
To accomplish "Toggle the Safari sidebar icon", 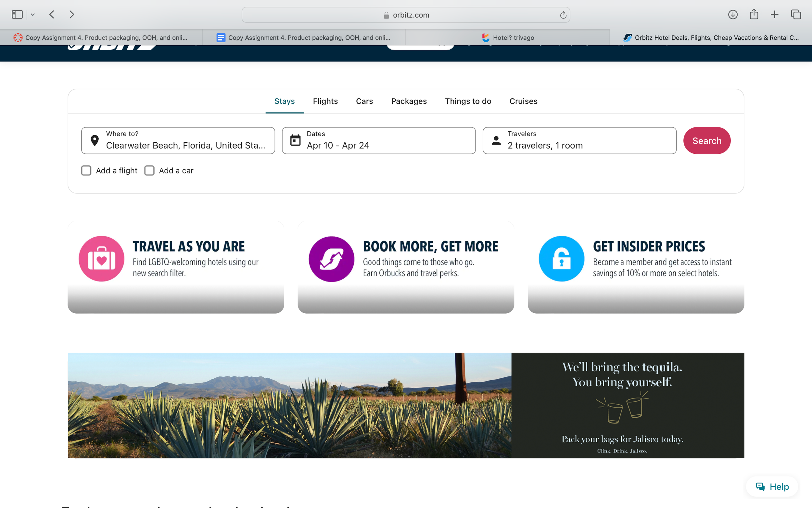I will click(x=17, y=14).
